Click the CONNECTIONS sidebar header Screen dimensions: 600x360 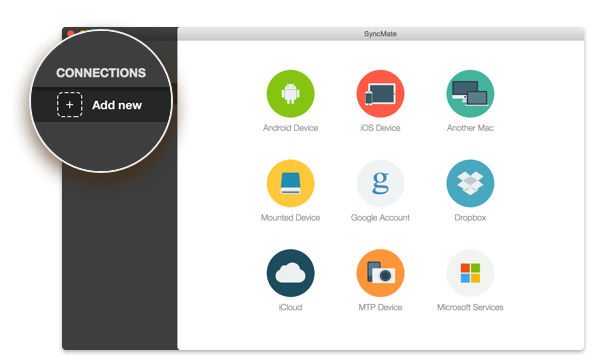[x=101, y=73]
